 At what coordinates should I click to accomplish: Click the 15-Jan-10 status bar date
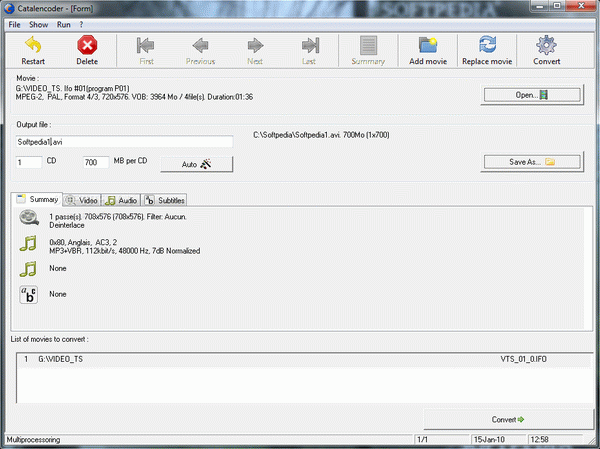pyautogui.click(x=489, y=439)
